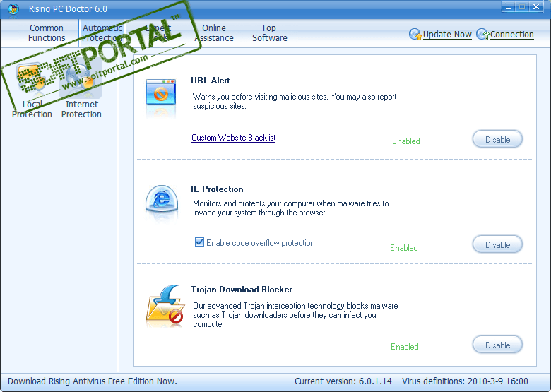Screen dimensions: 551x392
Task: Click Download Rising Antivirus Free Edition link
Action: click(x=92, y=381)
